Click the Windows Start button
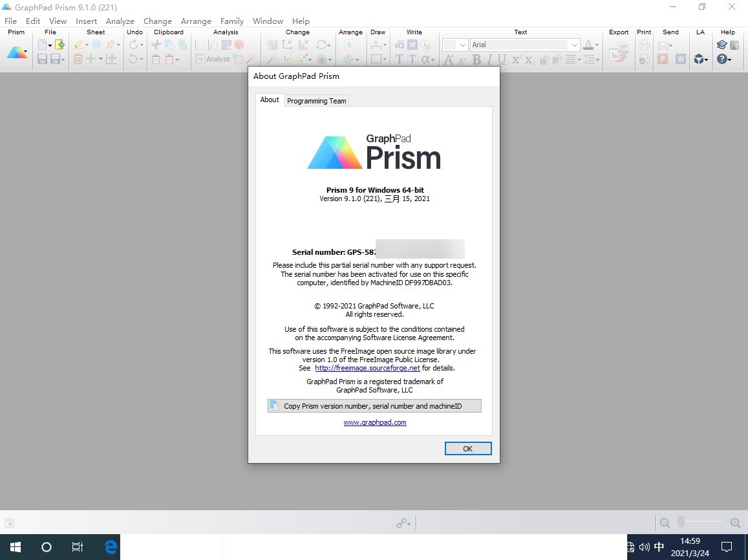This screenshot has width=748, height=560. click(16, 547)
